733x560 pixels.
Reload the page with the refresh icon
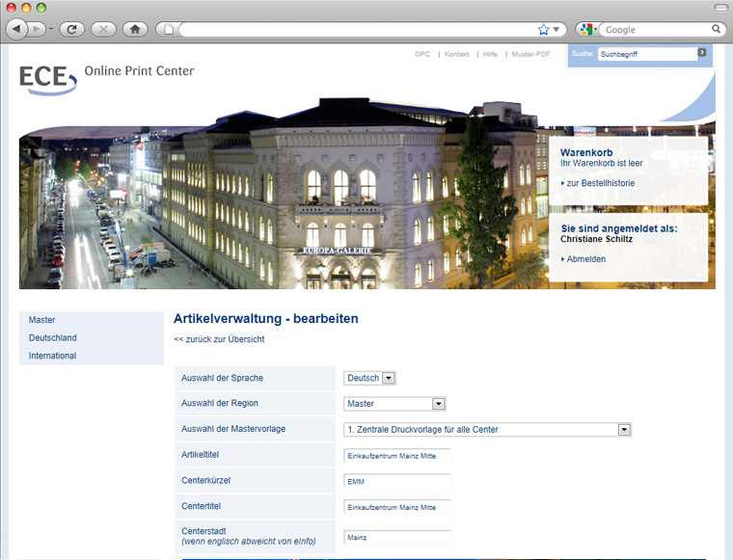click(x=70, y=30)
